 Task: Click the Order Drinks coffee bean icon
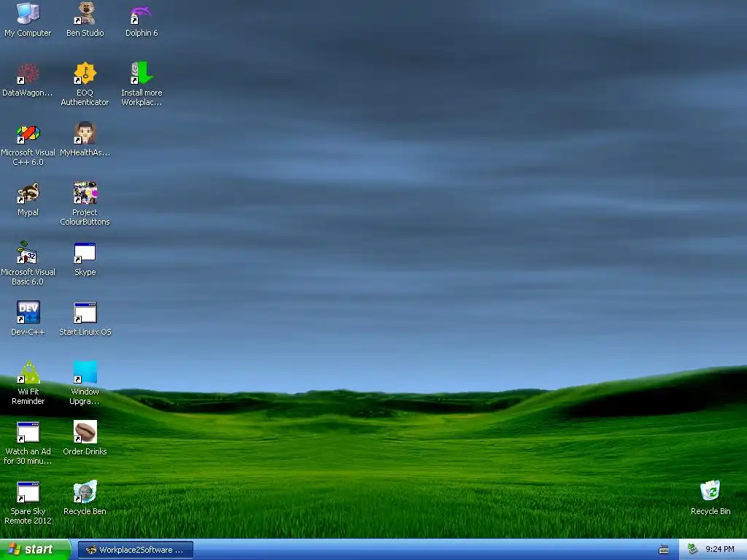coord(85,432)
